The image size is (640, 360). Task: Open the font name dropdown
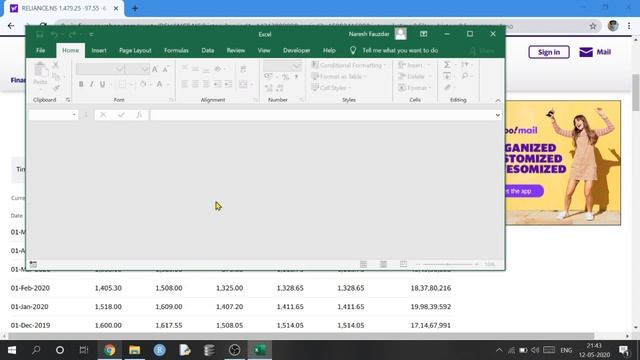point(119,69)
